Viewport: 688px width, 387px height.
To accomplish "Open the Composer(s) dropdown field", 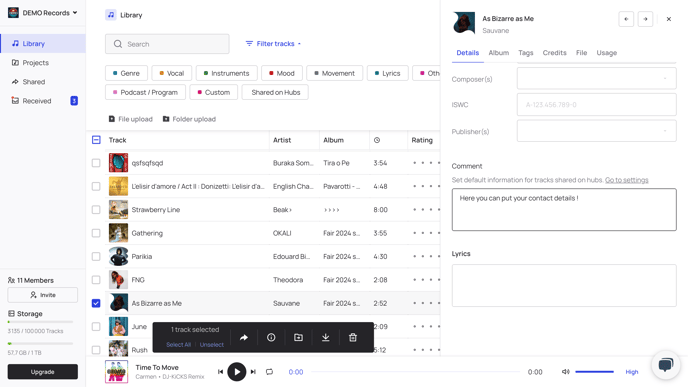I will click(596, 79).
